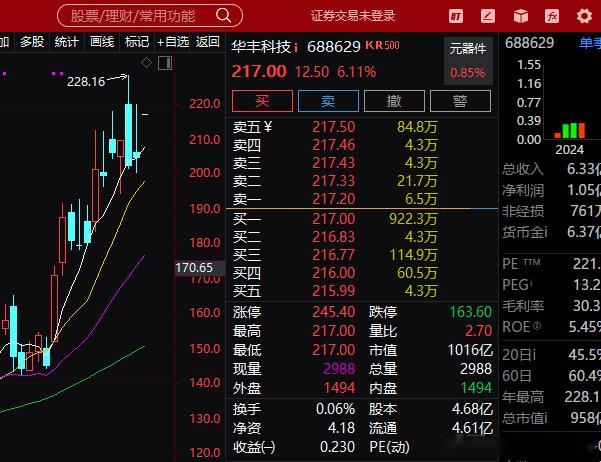Open the 标记 toolbar item
Viewport: 601px width, 462px height.
137,41
